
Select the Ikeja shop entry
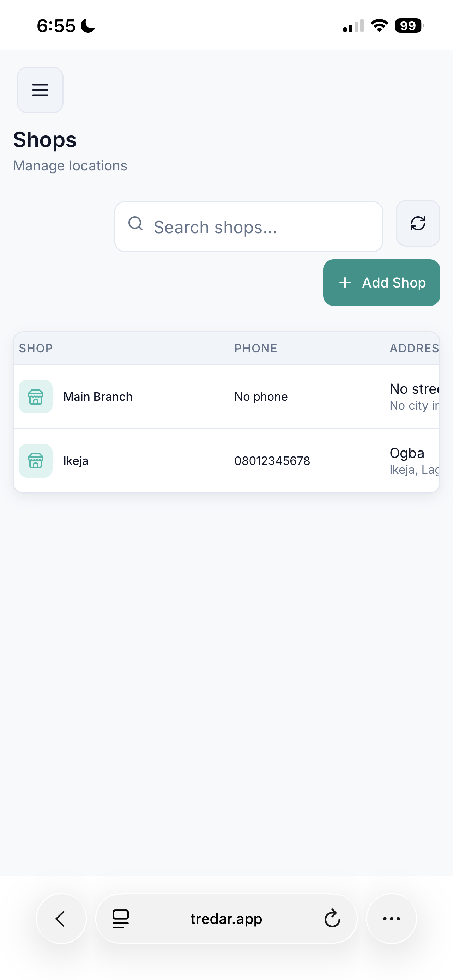pyautogui.click(x=152, y=461)
